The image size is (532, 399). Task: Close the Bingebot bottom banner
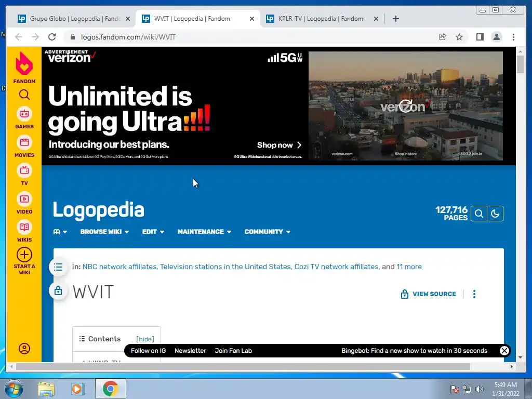pyautogui.click(x=504, y=351)
